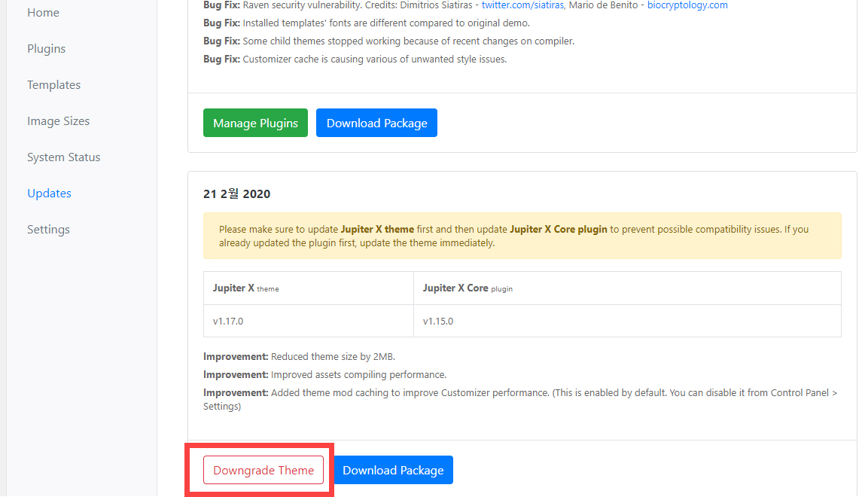Click the child themes bug fix line
The width and height of the screenshot is (868, 497).
point(388,41)
